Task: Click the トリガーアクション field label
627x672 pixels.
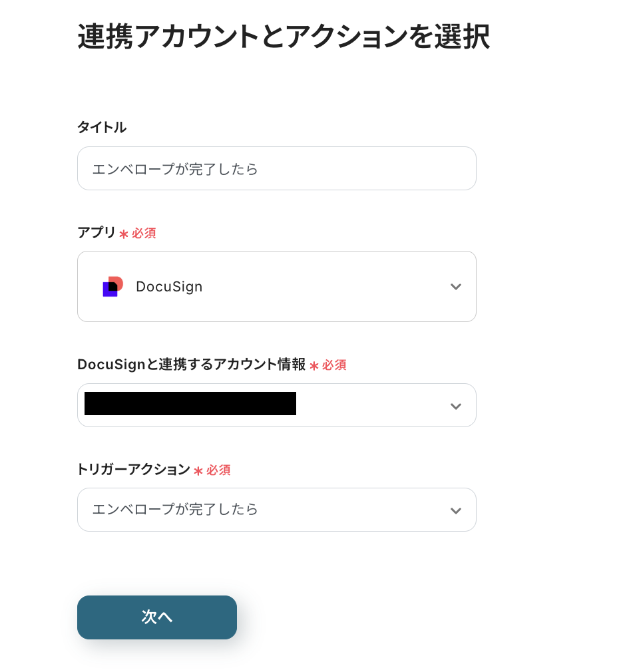Action: (134, 469)
